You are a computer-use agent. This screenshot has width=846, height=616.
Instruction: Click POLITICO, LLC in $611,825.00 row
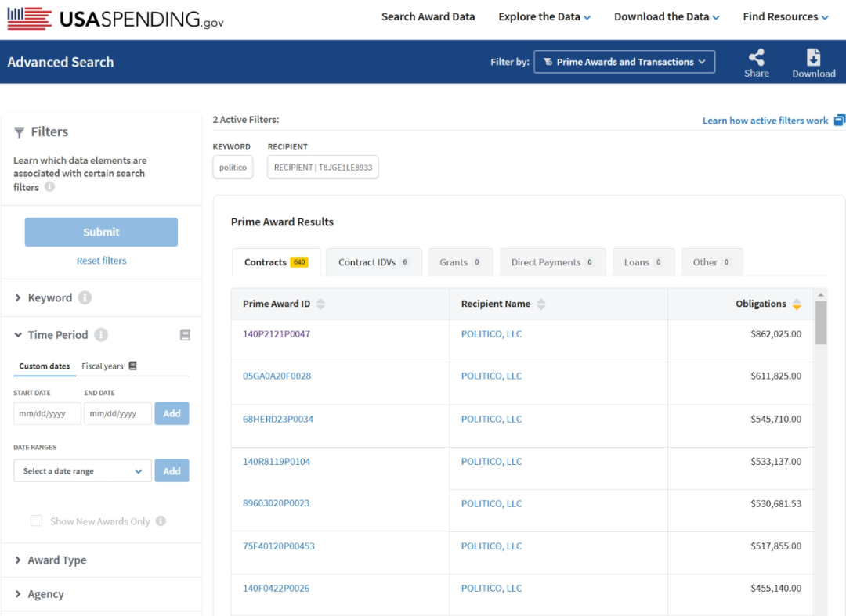pos(491,376)
